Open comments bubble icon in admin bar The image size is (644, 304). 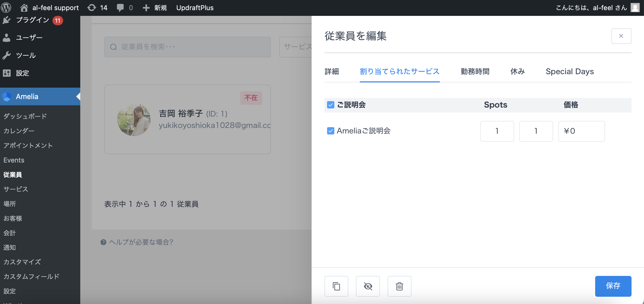[x=120, y=8]
